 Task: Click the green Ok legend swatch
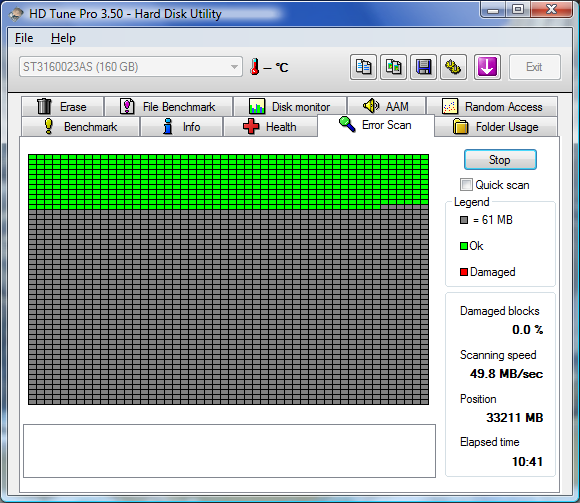pyautogui.click(x=464, y=246)
